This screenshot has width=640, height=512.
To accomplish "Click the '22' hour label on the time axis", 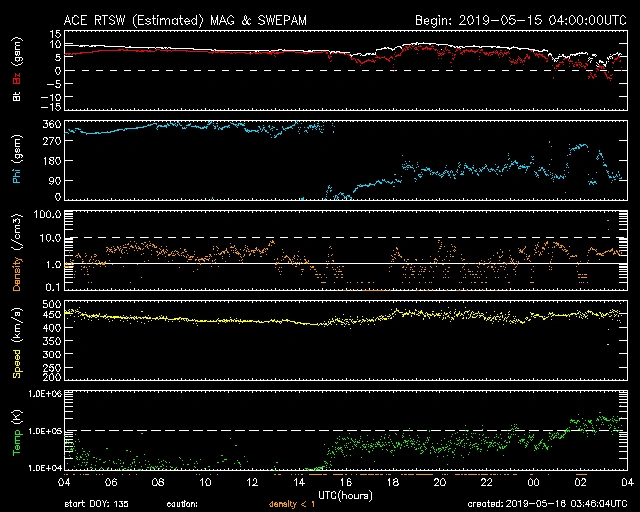I will [x=487, y=483].
